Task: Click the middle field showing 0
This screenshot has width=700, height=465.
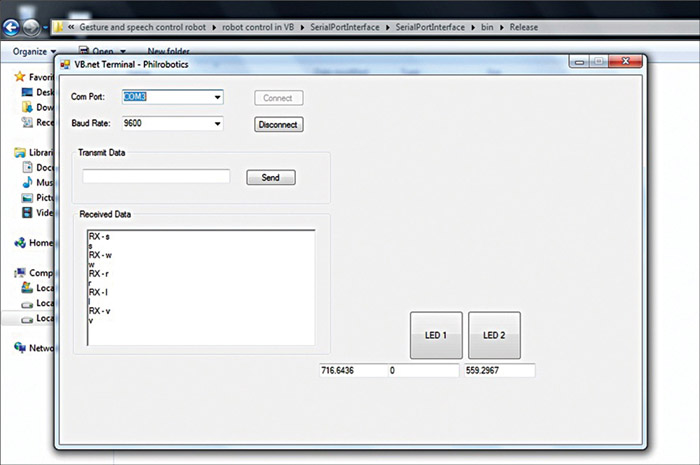Action: coord(423,371)
